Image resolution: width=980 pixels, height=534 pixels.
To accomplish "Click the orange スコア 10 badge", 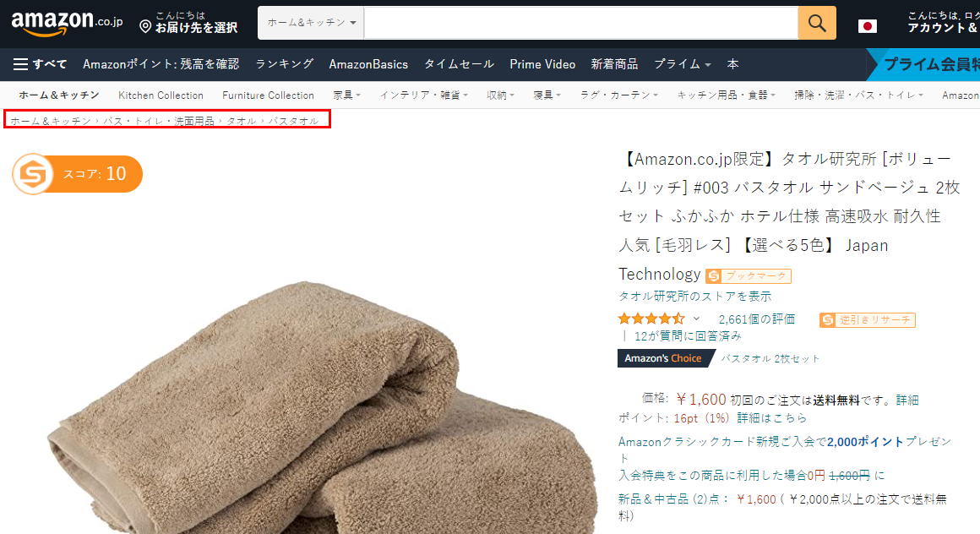I will pyautogui.click(x=78, y=174).
